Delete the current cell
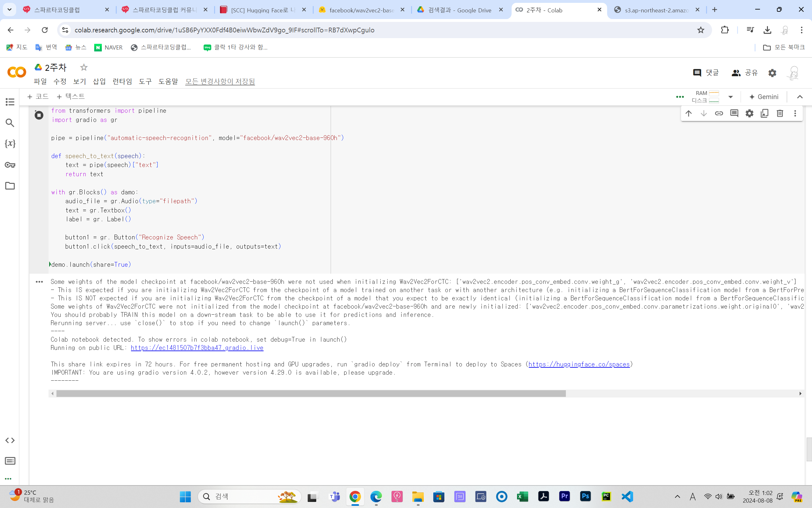Viewport: 812px width, 508px height. (x=780, y=114)
